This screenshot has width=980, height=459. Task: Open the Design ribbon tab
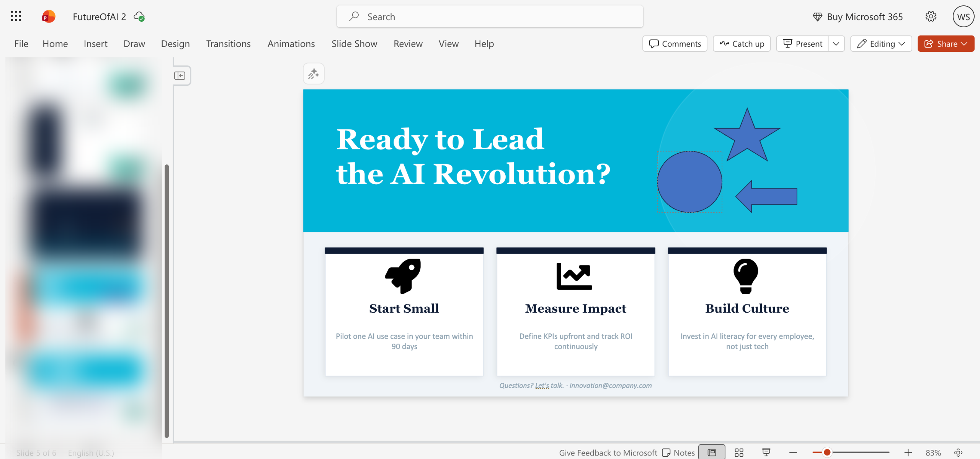(x=175, y=44)
